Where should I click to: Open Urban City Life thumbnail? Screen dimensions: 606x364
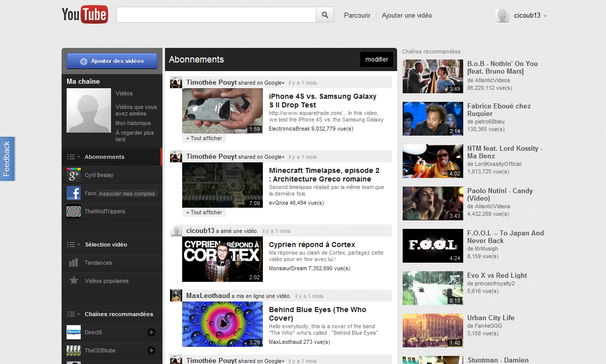(x=433, y=330)
